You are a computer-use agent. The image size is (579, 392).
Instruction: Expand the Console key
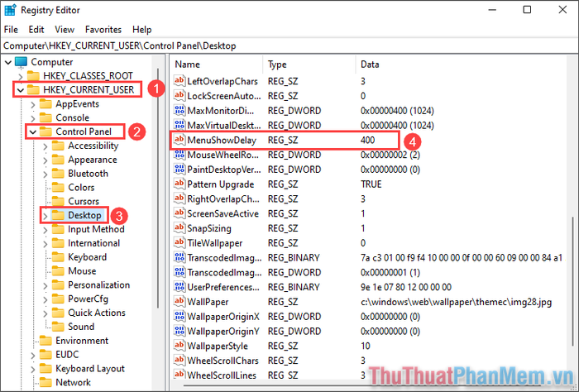pos(33,118)
